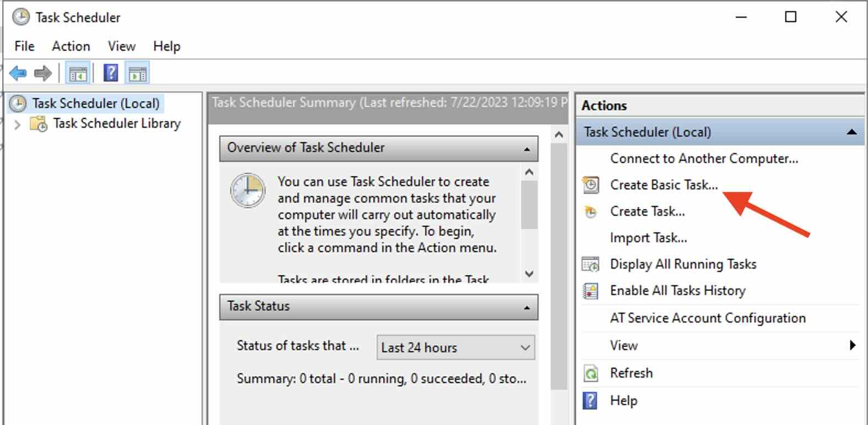Click the Help icon in Actions pane

pyautogui.click(x=591, y=401)
